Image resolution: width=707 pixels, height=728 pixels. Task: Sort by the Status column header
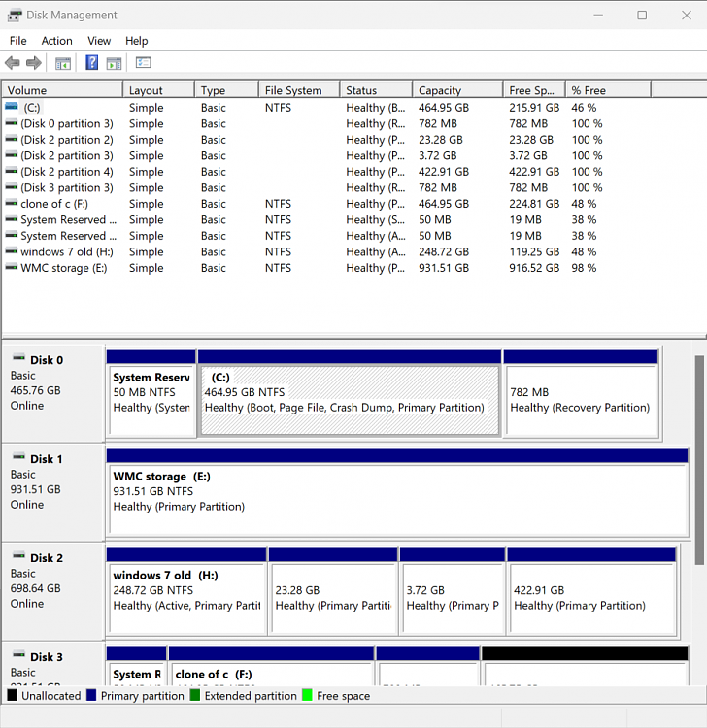coord(376,90)
